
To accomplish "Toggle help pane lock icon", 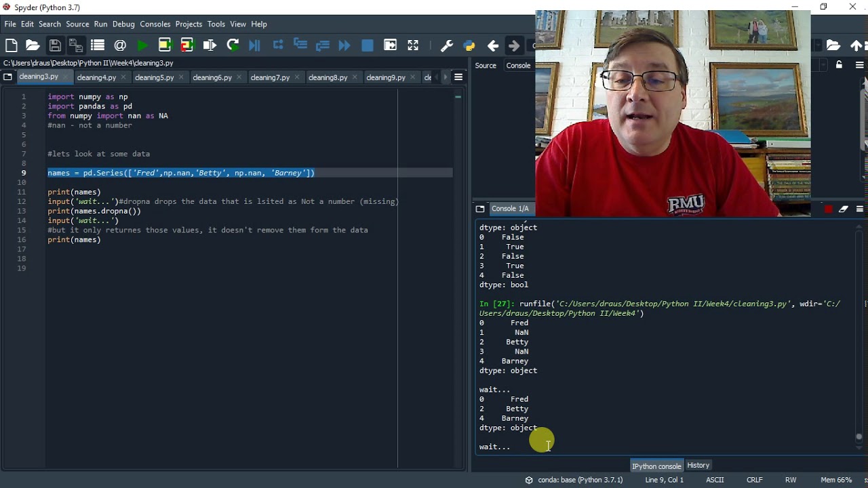I will click(x=840, y=65).
